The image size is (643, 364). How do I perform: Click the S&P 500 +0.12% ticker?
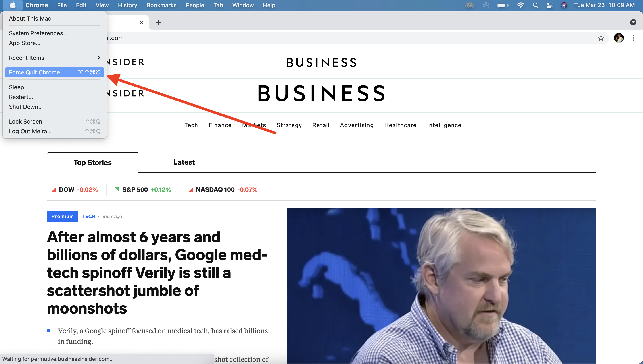143,190
